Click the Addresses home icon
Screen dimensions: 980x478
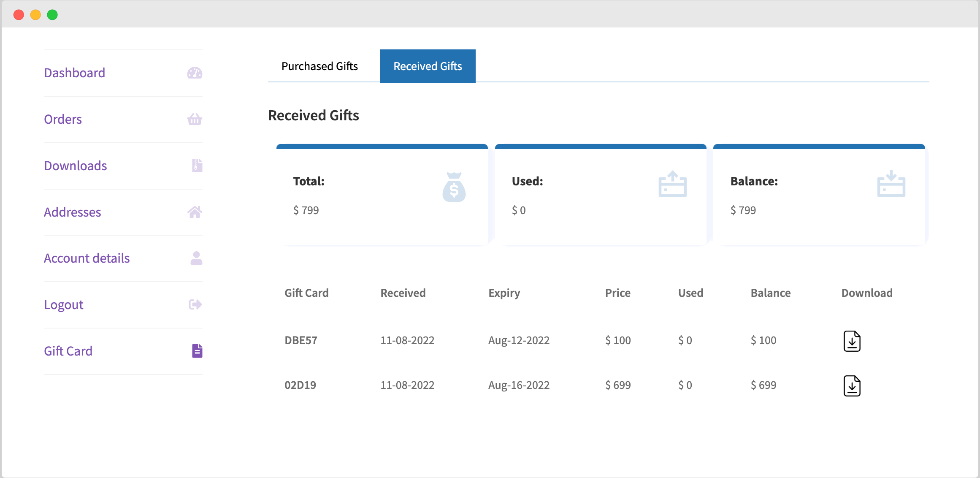(x=195, y=212)
